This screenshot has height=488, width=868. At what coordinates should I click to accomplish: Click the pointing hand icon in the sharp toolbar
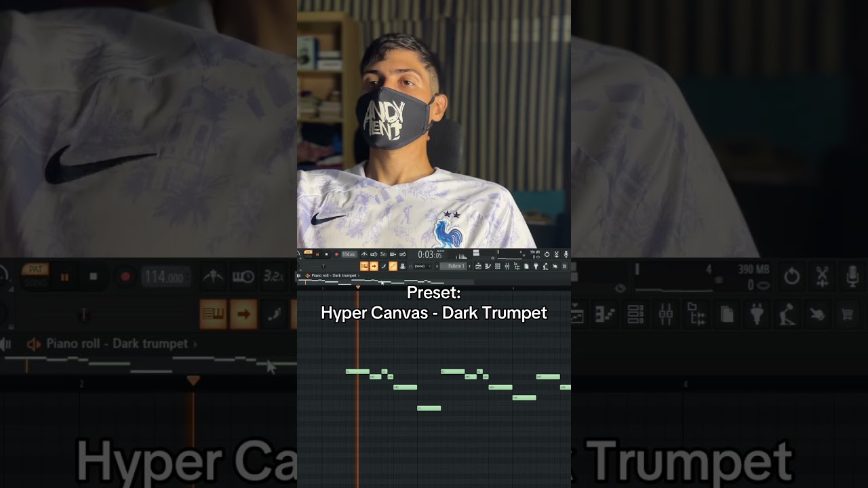pyautogui.click(x=555, y=266)
